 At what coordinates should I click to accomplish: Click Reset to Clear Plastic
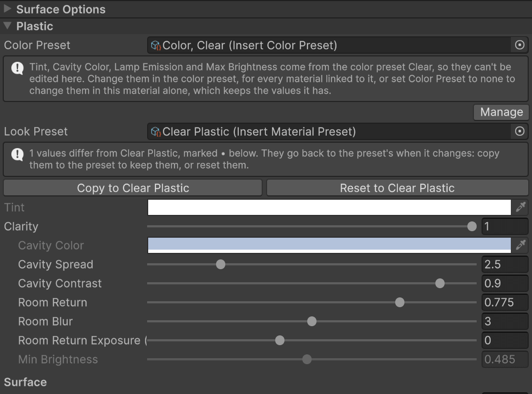pyautogui.click(x=397, y=188)
